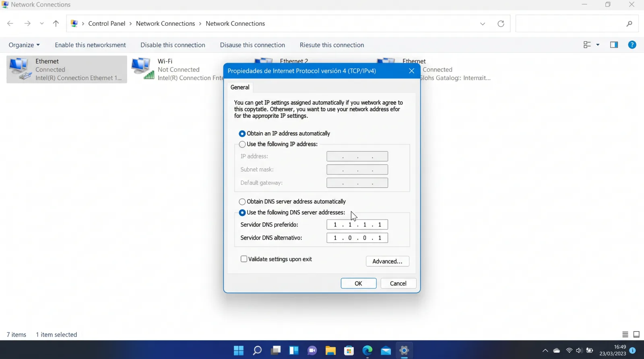The image size is (644, 359).
Task: Open the recent locations dropdown arrow
Action: point(42,23)
